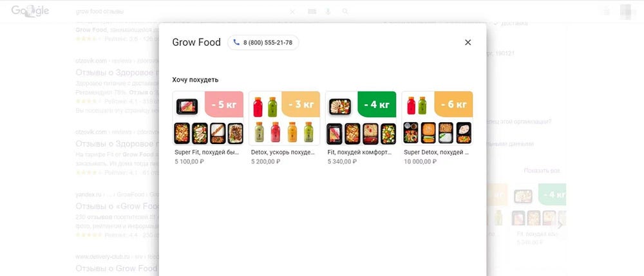The width and height of the screenshot is (644, 276).
Task: Click inside the grow food search field
Action: click(181, 12)
